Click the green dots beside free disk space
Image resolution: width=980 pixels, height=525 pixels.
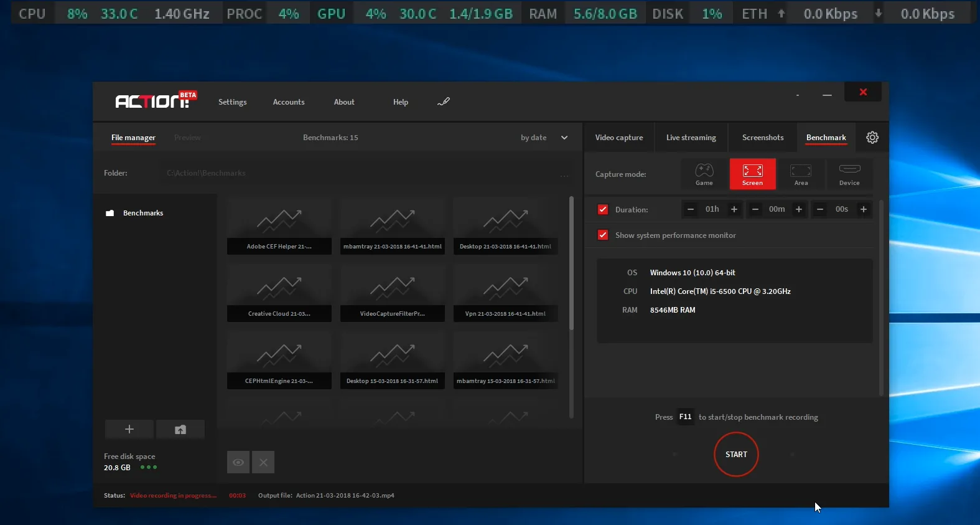coord(149,467)
